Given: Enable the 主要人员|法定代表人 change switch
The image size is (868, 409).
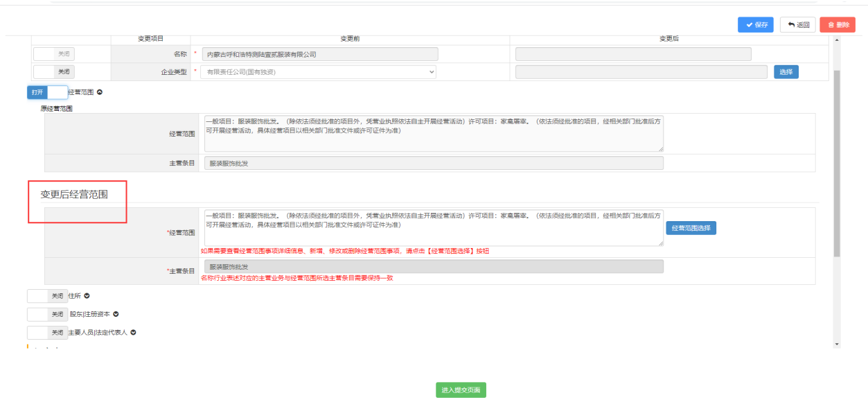Looking at the screenshot, I should point(47,333).
